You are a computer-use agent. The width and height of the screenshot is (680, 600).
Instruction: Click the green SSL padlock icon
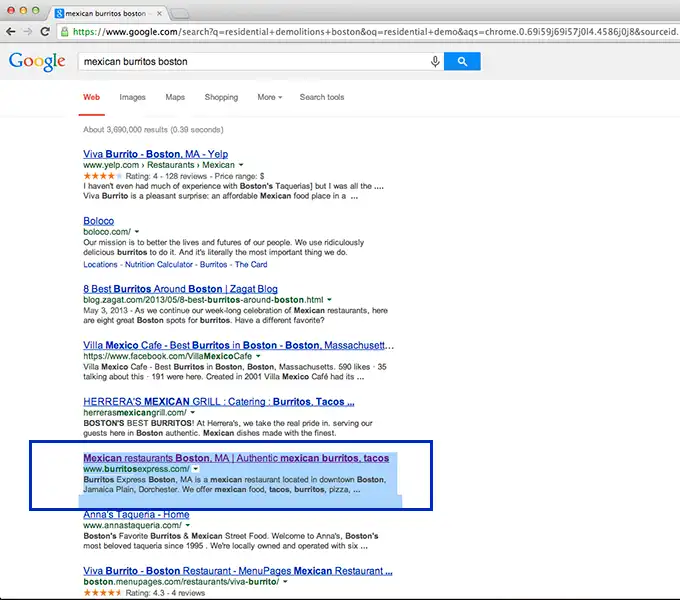tap(65, 31)
